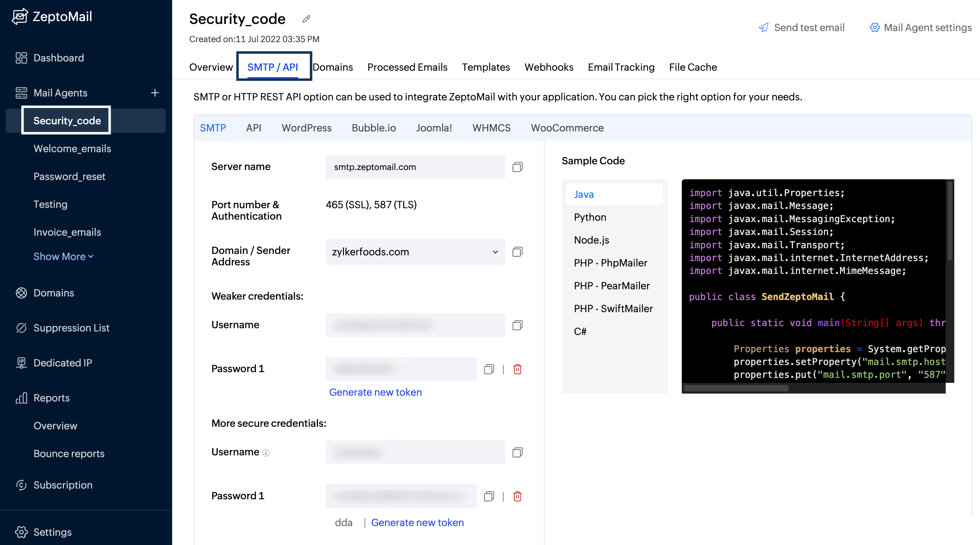The height and width of the screenshot is (545, 980).
Task: Copy the weaker credentials username
Action: click(x=517, y=325)
